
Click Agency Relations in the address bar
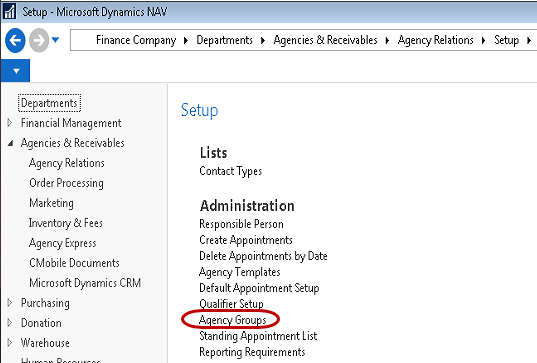[435, 40]
